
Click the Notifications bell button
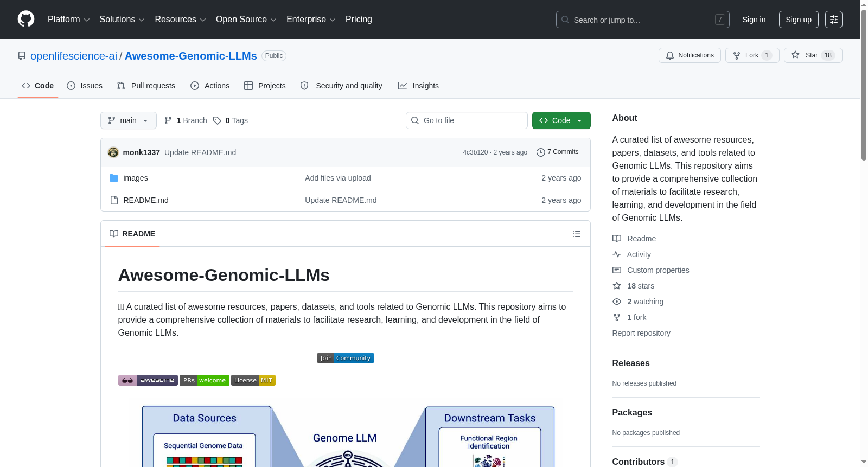tap(690, 55)
